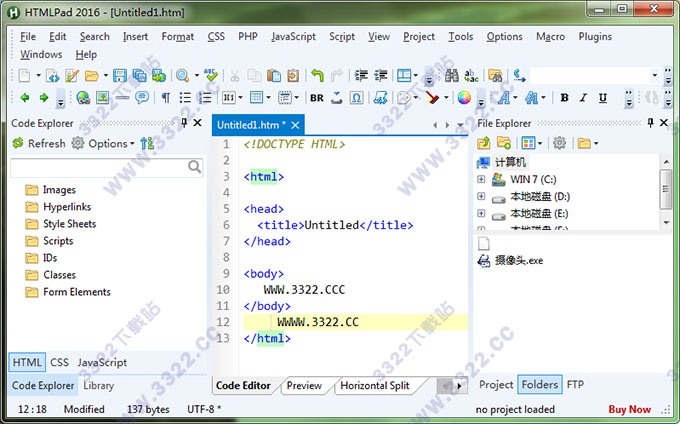Image resolution: width=680 pixels, height=424 pixels.
Task: Click the binoculars Find icon
Action: click(451, 75)
